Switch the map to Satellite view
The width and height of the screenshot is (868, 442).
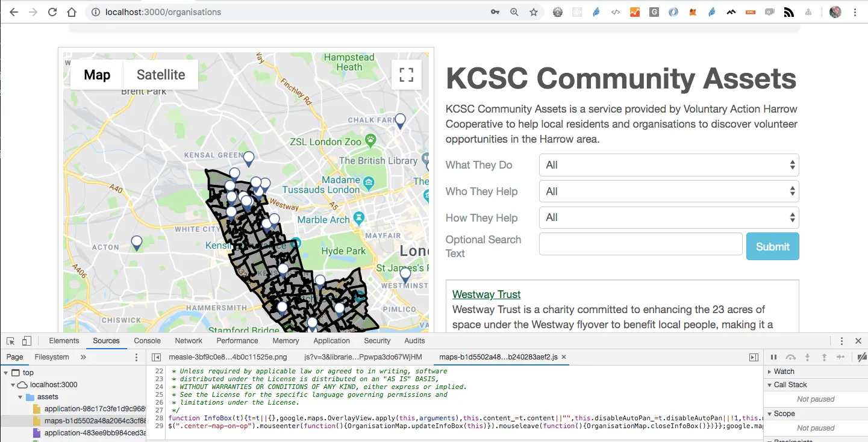(161, 75)
